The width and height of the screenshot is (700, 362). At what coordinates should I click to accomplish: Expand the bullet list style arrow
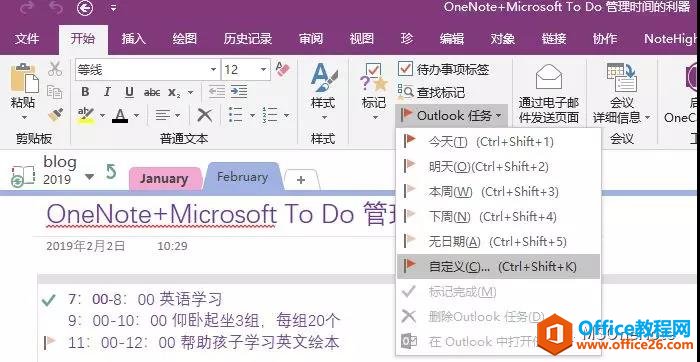point(252,116)
